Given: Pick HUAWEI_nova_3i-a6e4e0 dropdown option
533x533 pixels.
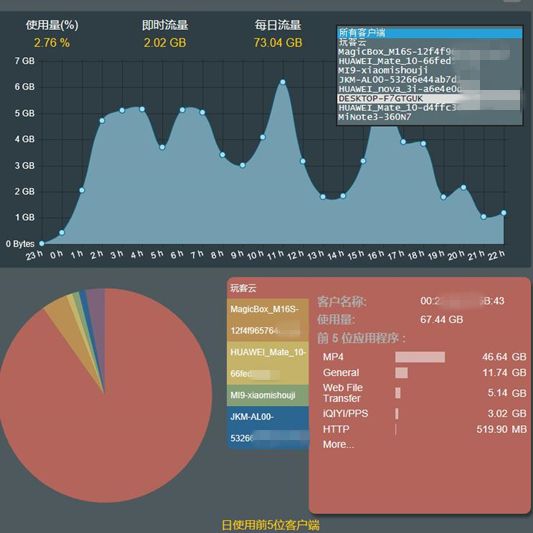Looking at the screenshot, I should click(x=430, y=89).
